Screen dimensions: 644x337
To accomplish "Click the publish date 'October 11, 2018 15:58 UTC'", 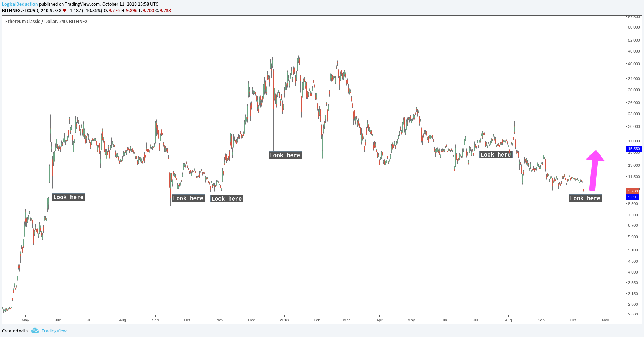I will [130, 4].
